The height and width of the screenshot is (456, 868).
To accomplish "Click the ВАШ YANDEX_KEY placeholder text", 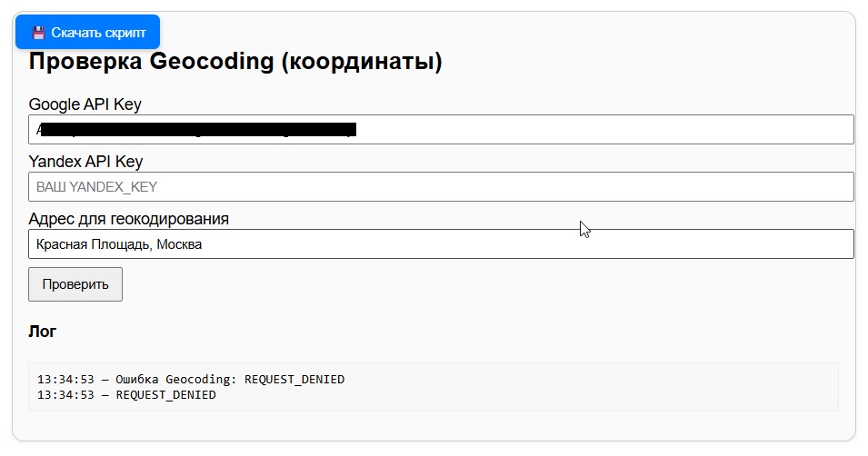I will [96, 187].
